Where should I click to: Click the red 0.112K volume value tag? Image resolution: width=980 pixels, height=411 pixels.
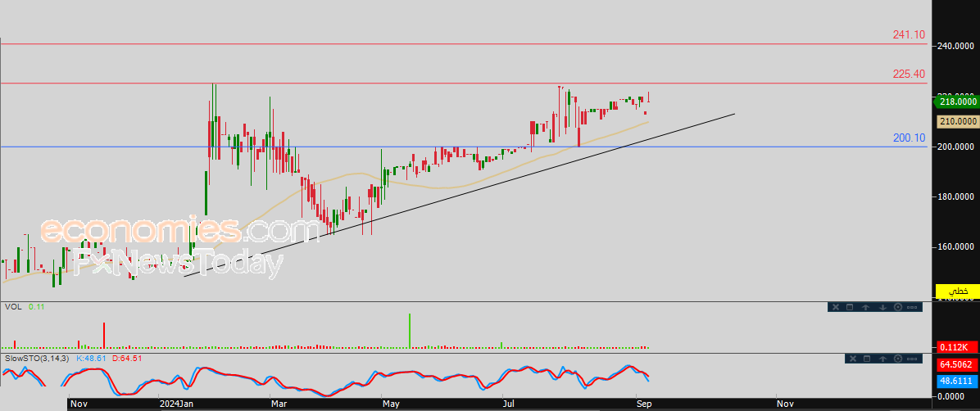click(957, 347)
